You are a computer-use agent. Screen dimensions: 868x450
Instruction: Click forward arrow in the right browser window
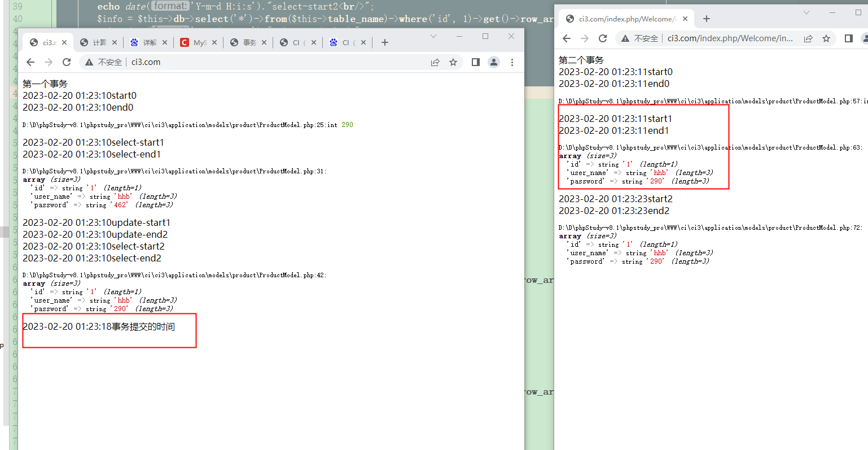(585, 38)
